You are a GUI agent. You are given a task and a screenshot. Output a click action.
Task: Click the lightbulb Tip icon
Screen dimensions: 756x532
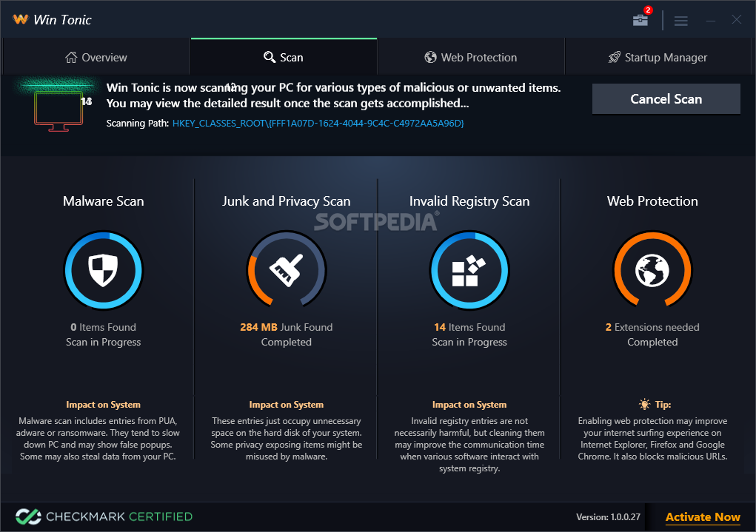point(644,404)
